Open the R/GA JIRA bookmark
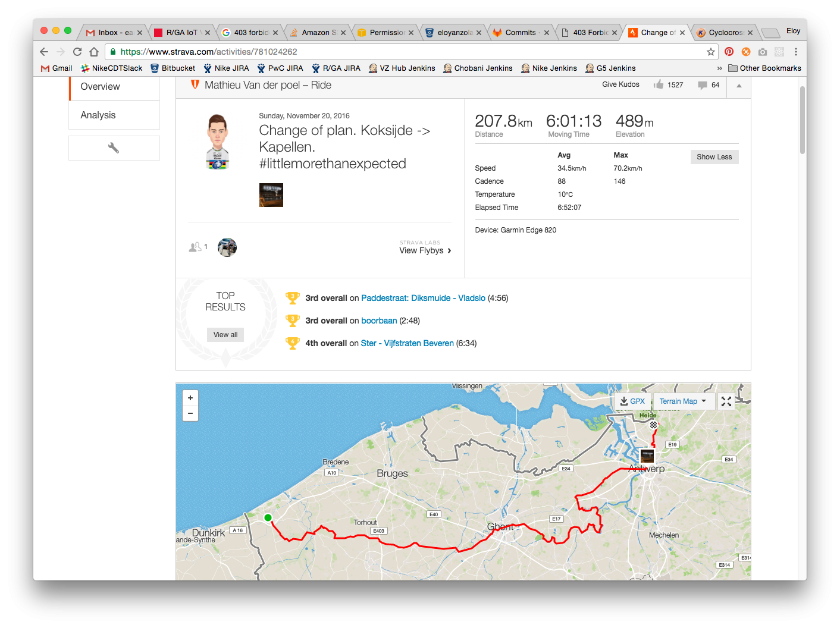 [336, 68]
